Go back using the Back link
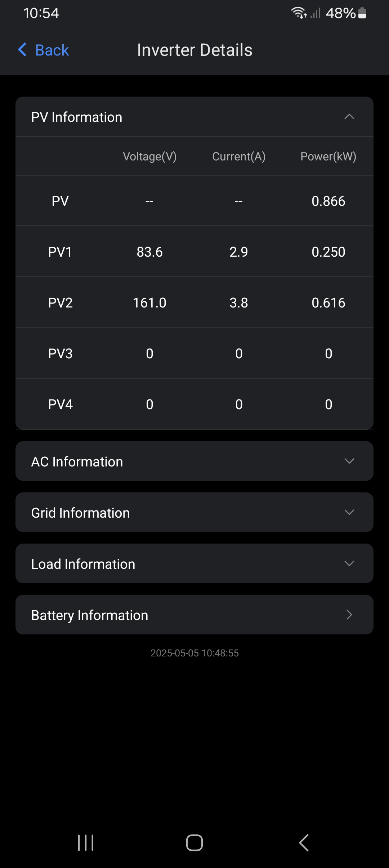Image resolution: width=389 pixels, height=868 pixels. tap(52, 50)
